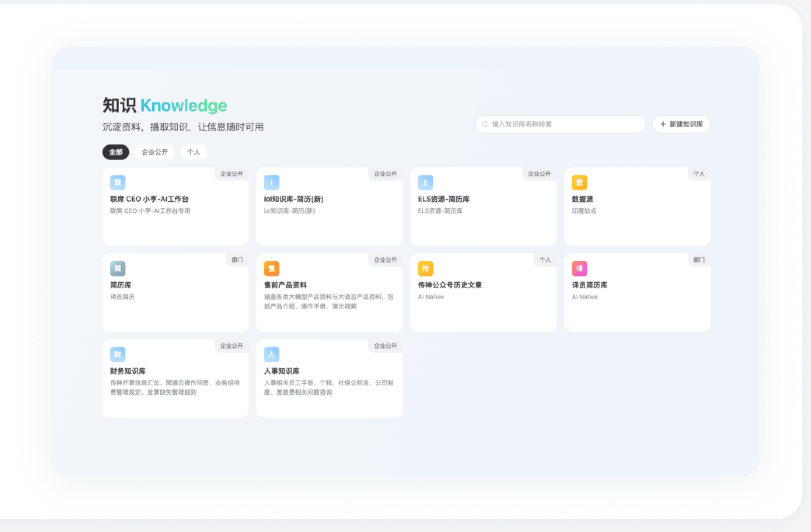Click the orange 数 icon of 数据源
This screenshot has height=532, width=811.
(579, 182)
